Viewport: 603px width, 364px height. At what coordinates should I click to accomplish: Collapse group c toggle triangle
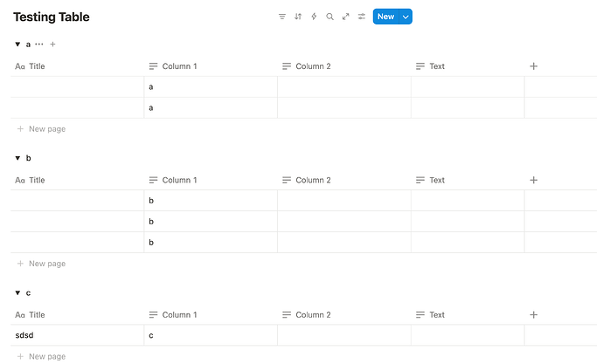pos(17,292)
